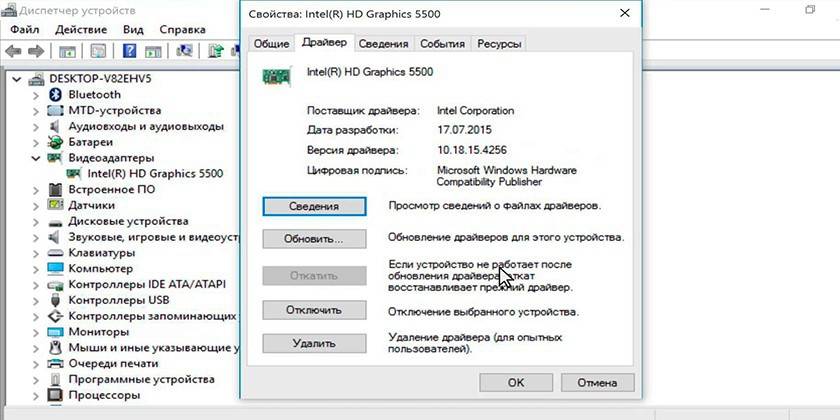Click the Контроллеры USB icon
This screenshot has height=420, width=840.
tap(57, 300)
